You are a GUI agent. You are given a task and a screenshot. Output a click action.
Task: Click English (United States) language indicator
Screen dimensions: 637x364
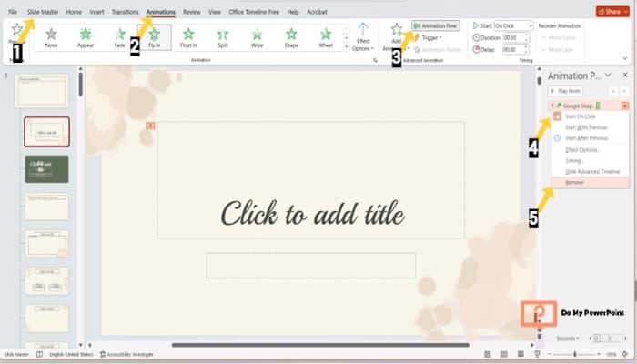[71, 354]
